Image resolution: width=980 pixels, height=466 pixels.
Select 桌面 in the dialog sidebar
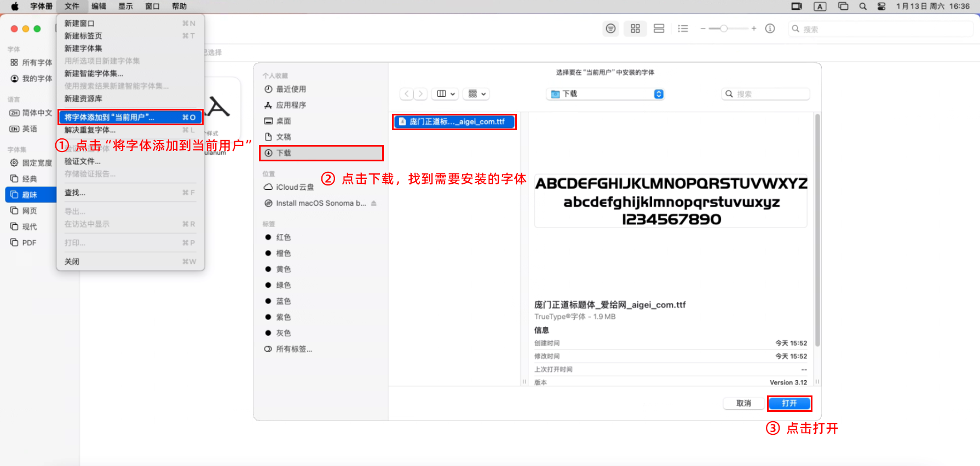click(321, 121)
